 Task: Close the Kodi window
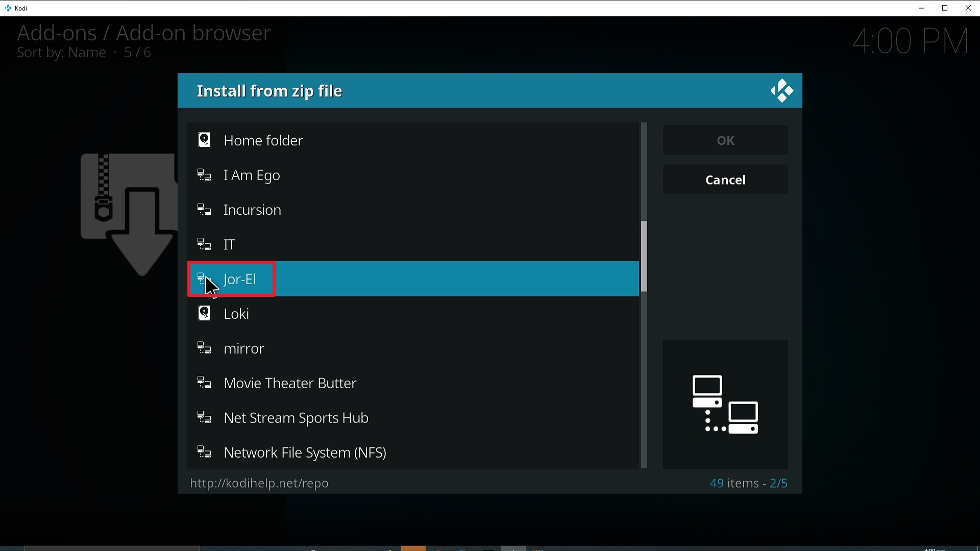tap(968, 8)
